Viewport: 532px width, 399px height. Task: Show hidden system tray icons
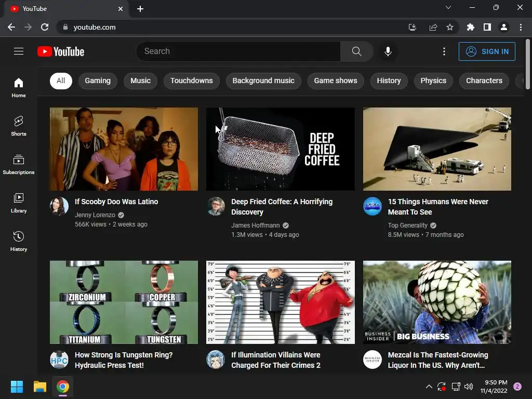tap(429, 387)
